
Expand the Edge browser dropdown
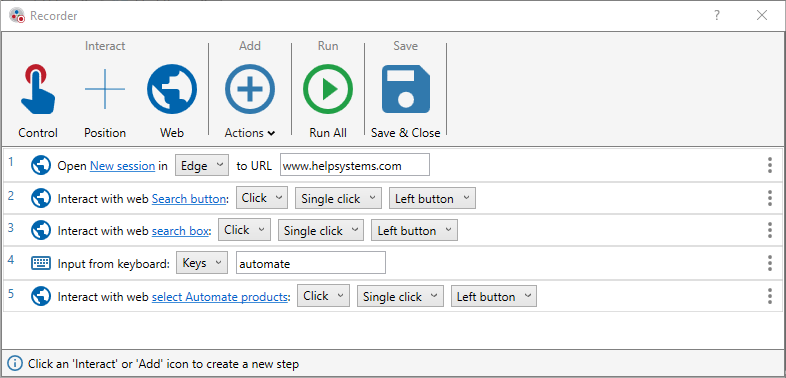[x=202, y=165]
